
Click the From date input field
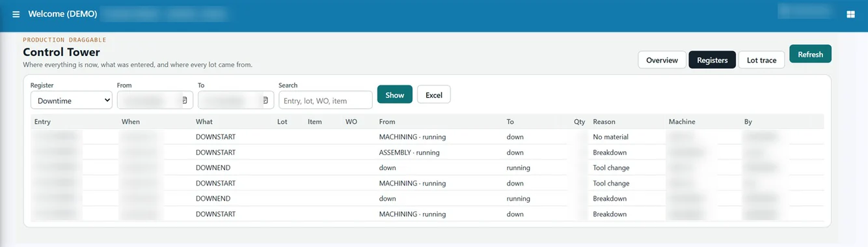[x=155, y=100]
